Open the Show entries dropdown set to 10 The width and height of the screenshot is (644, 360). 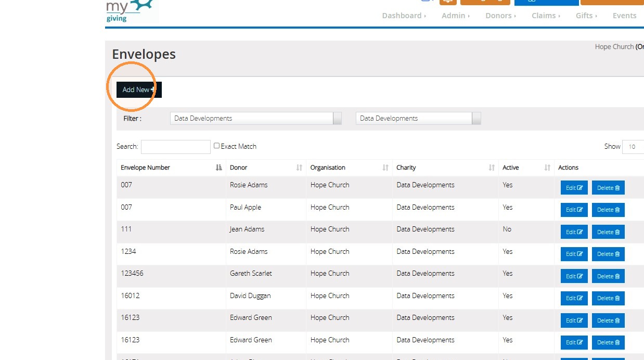tap(634, 147)
